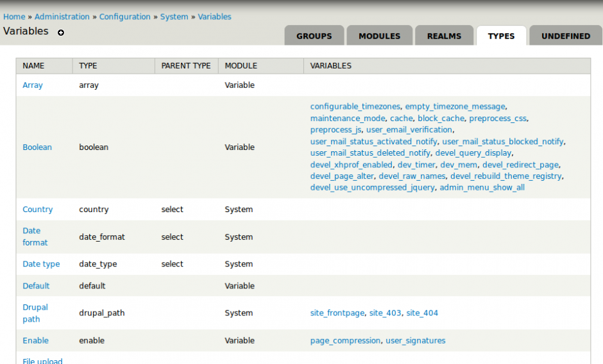
Task: Select the user_signatures variable link
Action: coord(415,341)
